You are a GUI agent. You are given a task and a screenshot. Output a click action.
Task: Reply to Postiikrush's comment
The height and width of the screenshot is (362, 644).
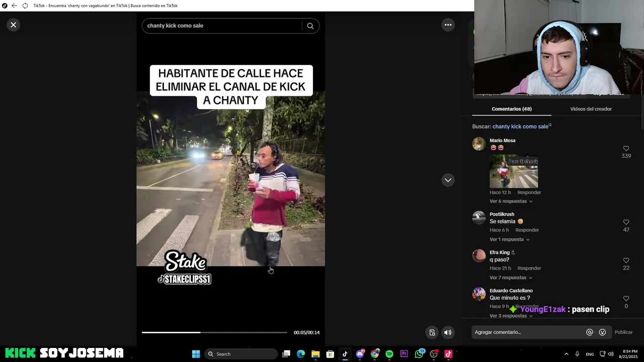click(x=527, y=230)
